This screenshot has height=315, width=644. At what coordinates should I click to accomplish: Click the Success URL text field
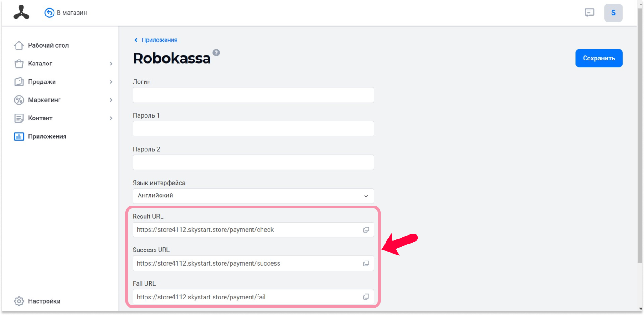(253, 263)
